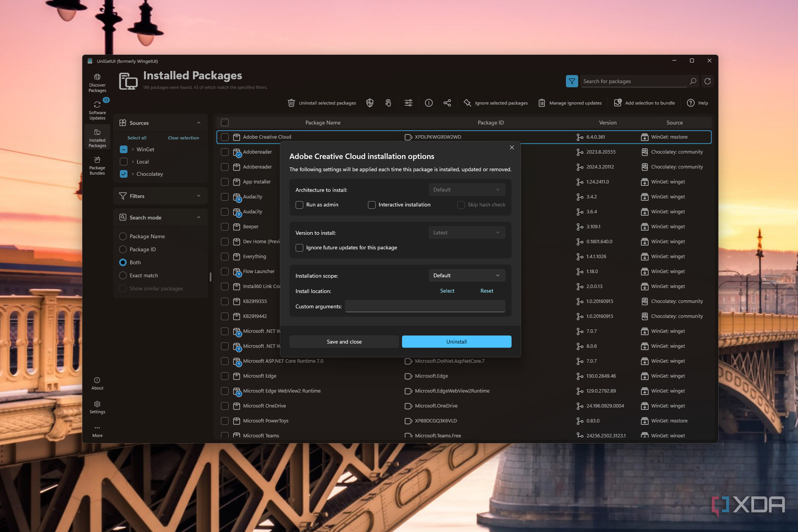798x532 pixels.
Task: Reload the package list
Action: [x=708, y=81]
